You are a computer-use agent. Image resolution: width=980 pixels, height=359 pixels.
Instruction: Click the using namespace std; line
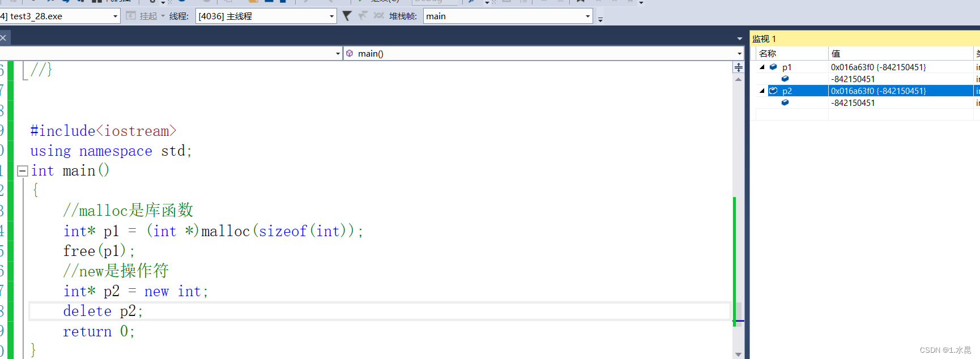(x=111, y=151)
